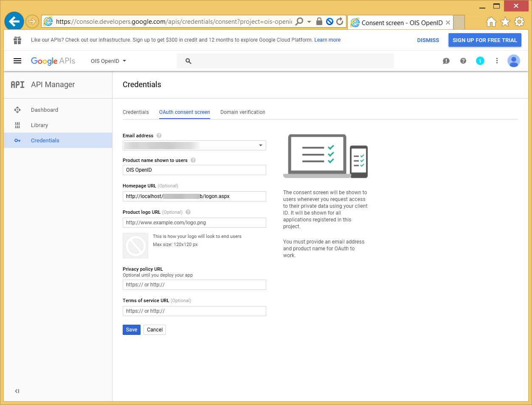Save the consent screen settings
This screenshot has height=405, width=532.
pos(132,330)
